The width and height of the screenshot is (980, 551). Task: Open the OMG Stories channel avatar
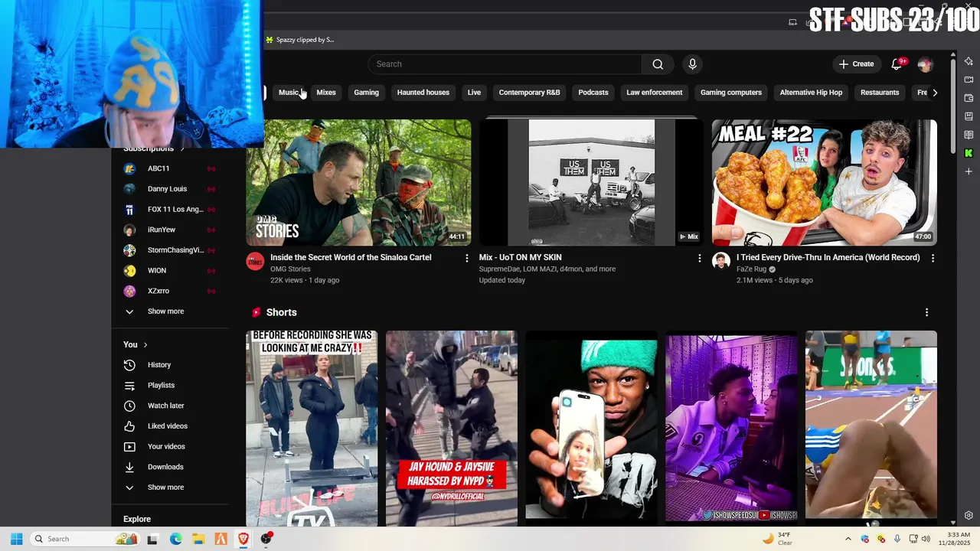click(x=255, y=262)
